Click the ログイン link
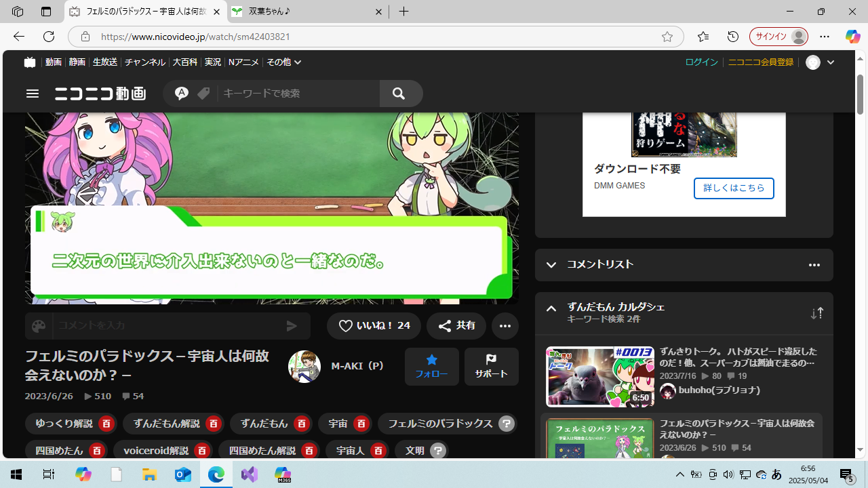868x488 pixels. (x=701, y=62)
